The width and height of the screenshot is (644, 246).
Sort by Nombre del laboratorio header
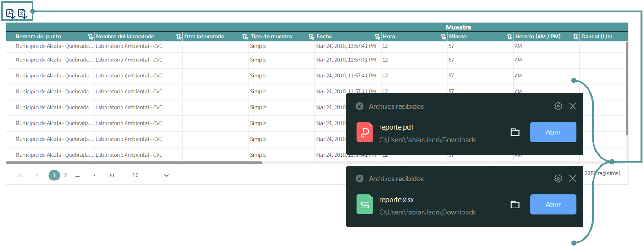[125, 37]
